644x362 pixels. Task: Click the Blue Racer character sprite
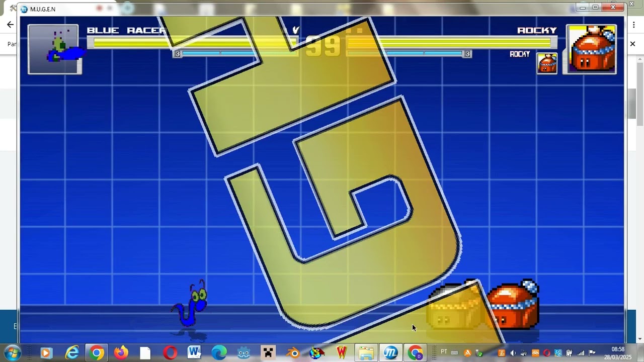(x=190, y=304)
